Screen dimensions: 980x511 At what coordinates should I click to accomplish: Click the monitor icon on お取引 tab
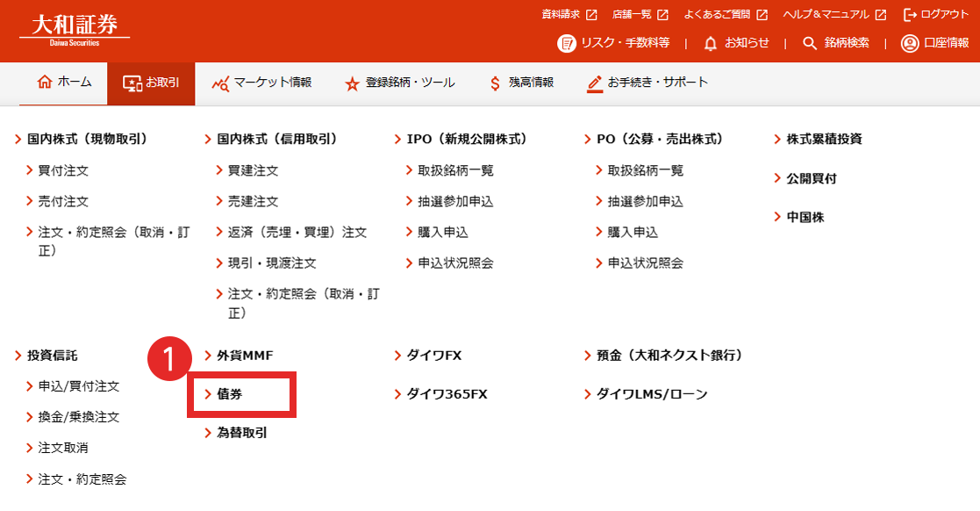[x=132, y=83]
